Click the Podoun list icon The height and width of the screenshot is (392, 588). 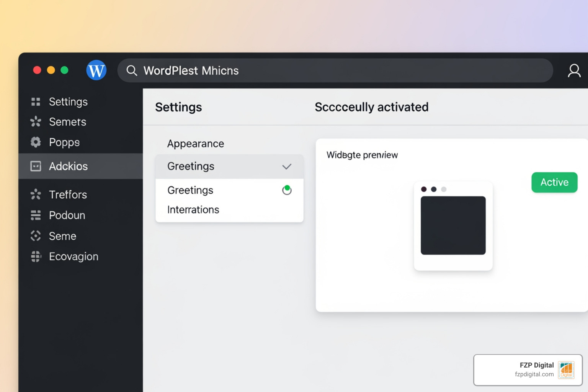36,215
